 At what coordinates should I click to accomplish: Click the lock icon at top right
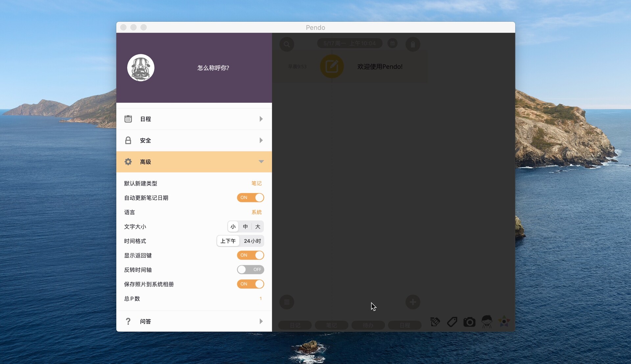[x=413, y=44]
